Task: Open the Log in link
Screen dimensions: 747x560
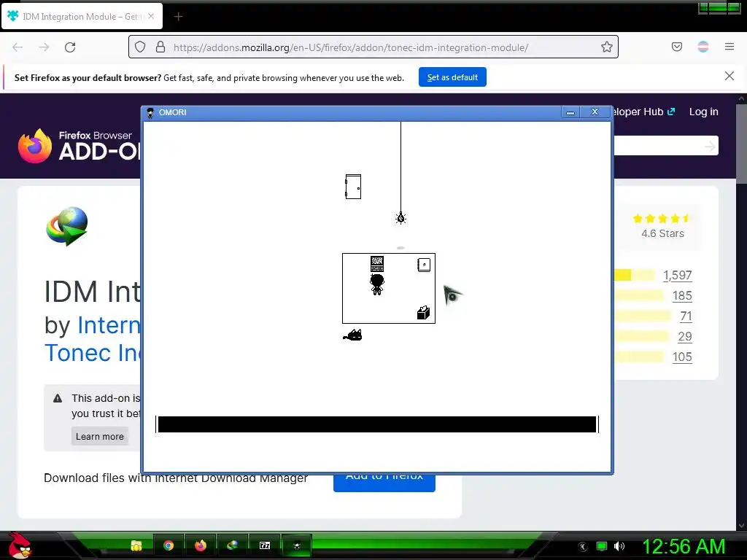Action: (703, 112)
